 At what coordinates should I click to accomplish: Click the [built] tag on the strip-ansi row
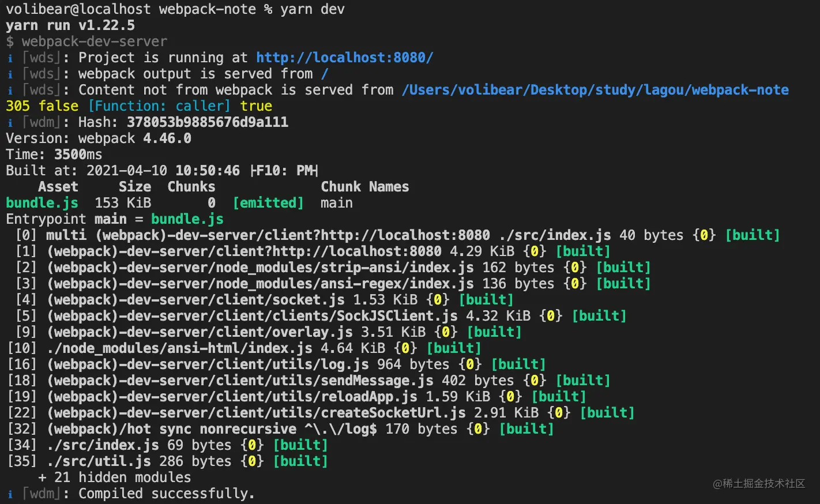tap(623, 268)
